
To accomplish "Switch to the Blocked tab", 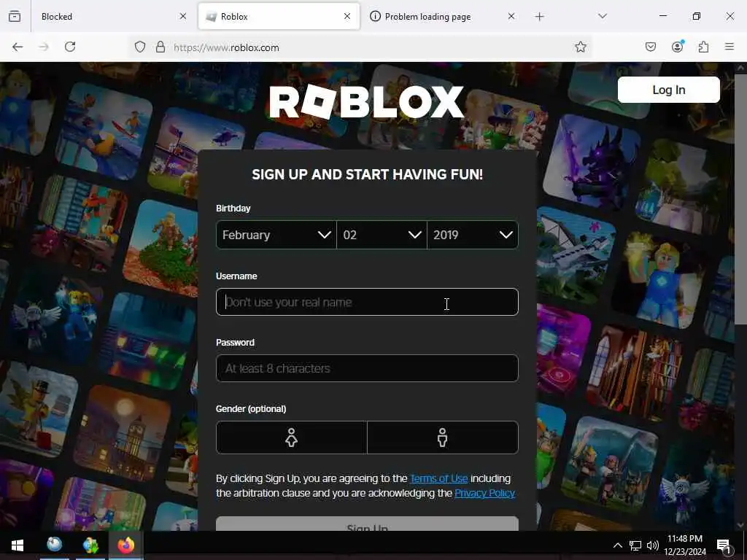I will [111, 17].
